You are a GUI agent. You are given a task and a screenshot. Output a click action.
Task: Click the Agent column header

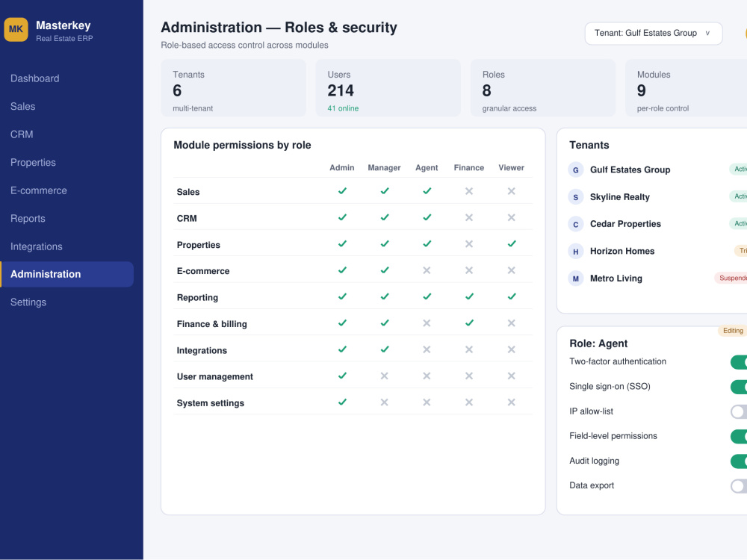click(x=427, y=167)
